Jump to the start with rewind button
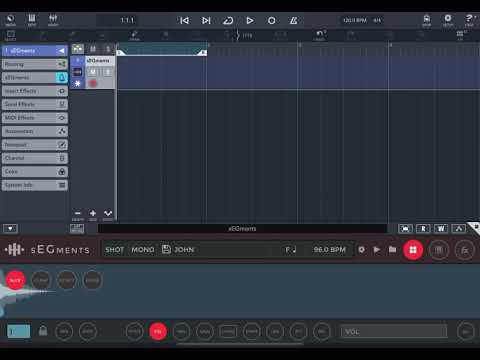The height and width of the screenshot is (360, 480). pyautogui.click(x=184, y=21)
